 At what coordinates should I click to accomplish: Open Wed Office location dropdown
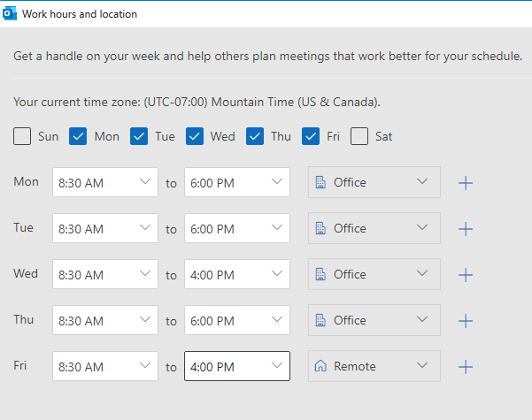374,274
